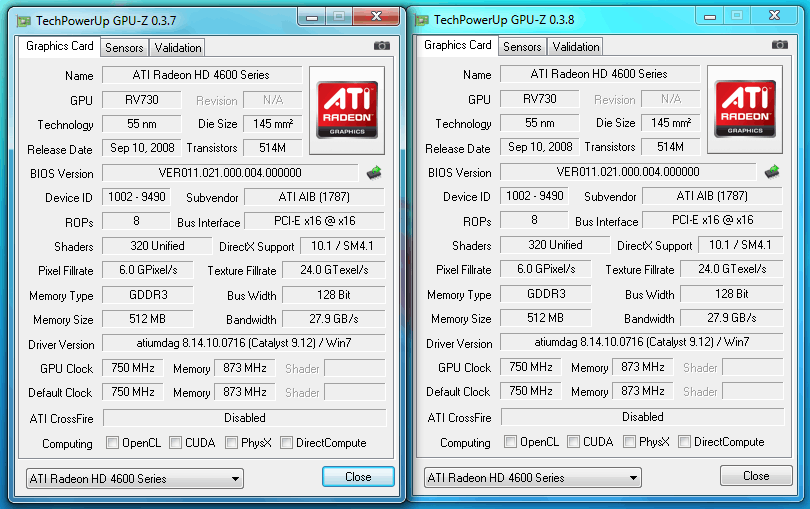
Task: Switch to Validation tab in GPU-Z 0.3.7
Action: [x=178, y=48]
